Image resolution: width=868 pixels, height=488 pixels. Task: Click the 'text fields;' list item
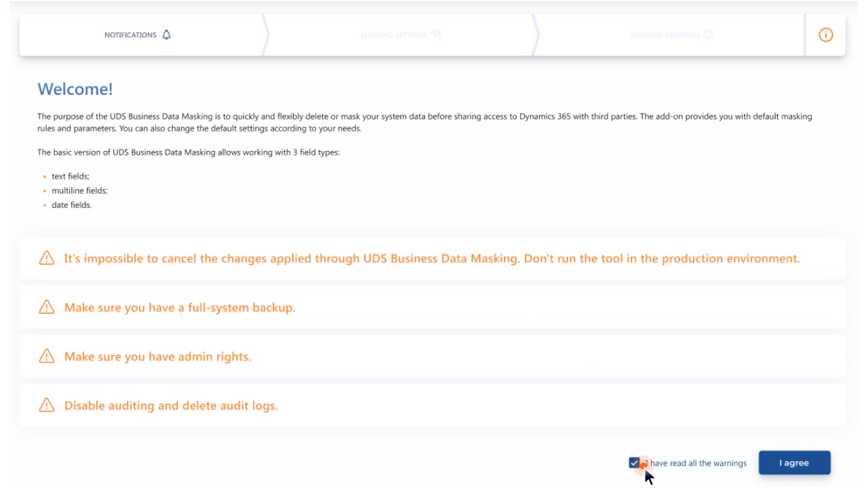71,176
